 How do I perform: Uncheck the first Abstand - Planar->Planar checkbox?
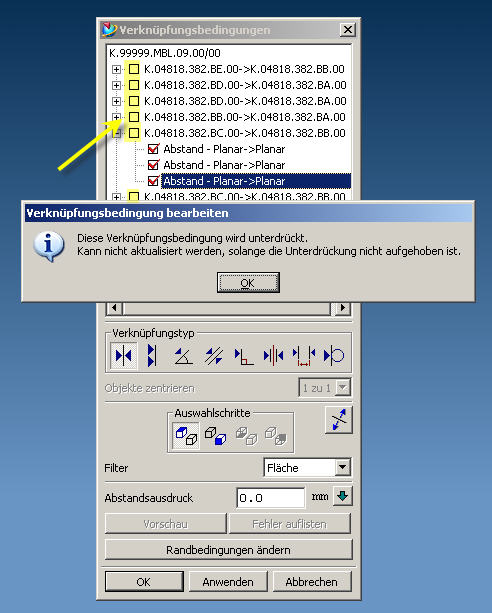click(153, 149)
